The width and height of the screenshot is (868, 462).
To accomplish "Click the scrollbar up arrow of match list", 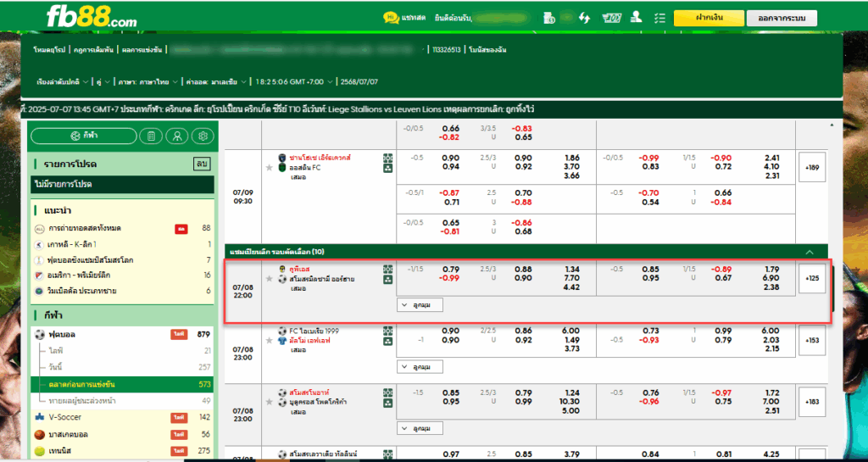I will [831, 125].
